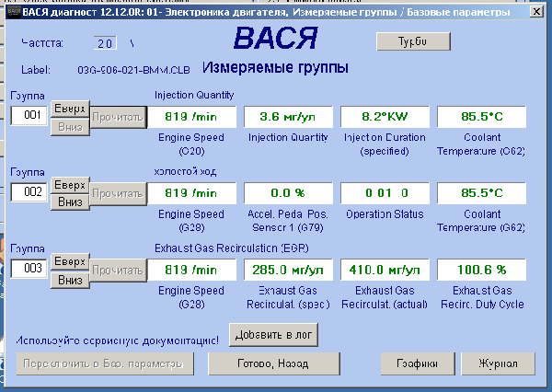552x392 pixels.
Task: Click EGR duty cycle value 100.6 %
Action: [481, 270]
